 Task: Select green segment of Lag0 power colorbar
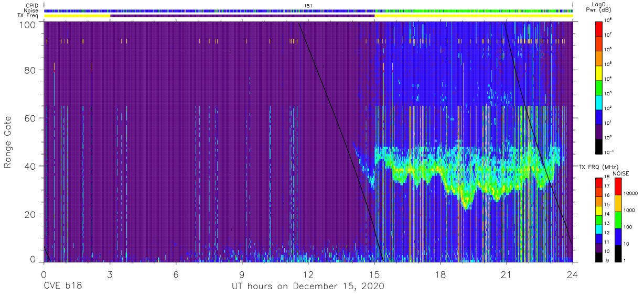click(x=599, y=86)
